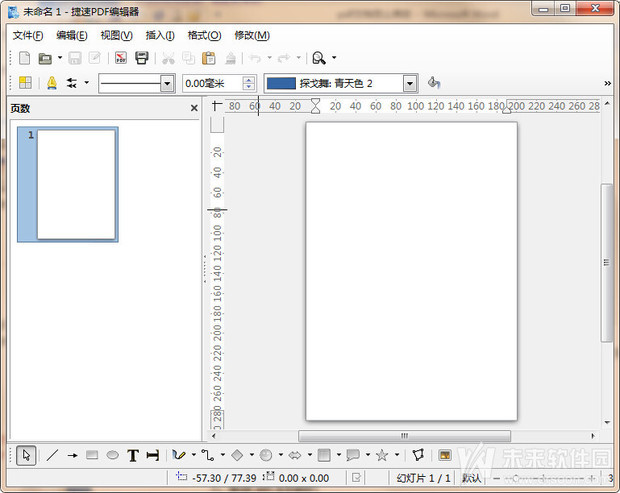Click the 幻灯片 1 / 1 status text
The height and width of the screenshot is (493, 620).
tap(423, 478)
